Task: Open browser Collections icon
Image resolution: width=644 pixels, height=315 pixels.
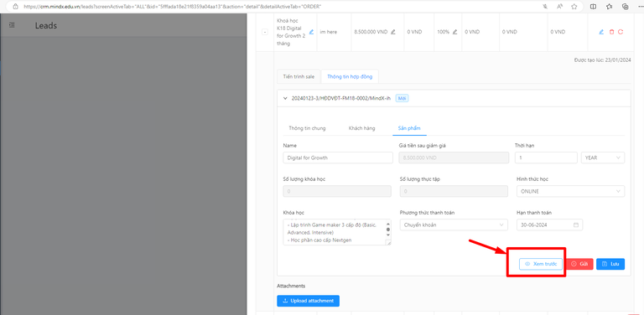Action: (x=625, y=7)
